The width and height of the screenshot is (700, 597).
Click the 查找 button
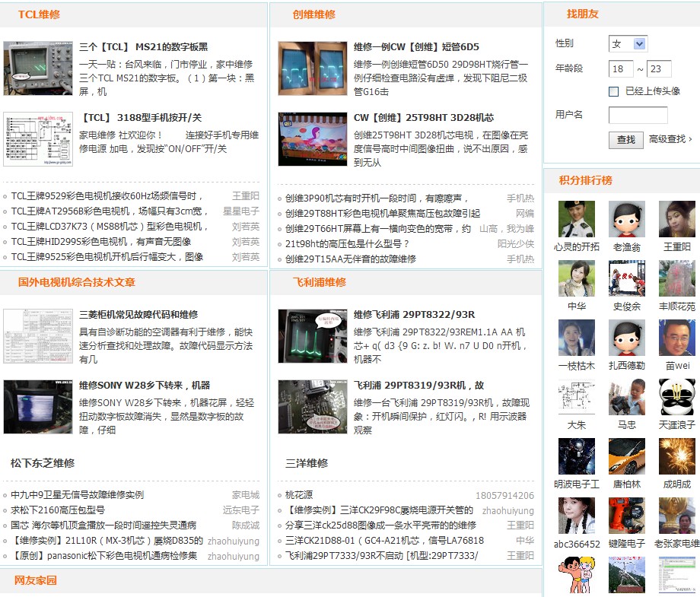[x=626, y=140]
